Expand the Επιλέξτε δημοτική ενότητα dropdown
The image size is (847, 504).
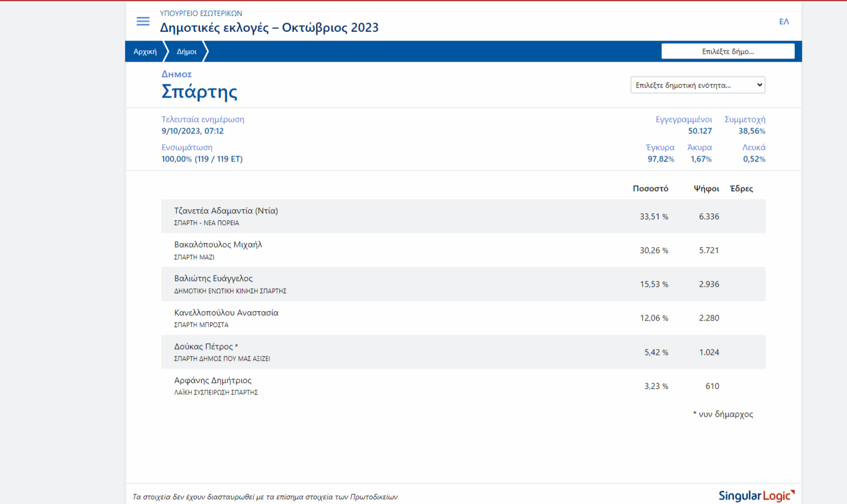(697, 85)
